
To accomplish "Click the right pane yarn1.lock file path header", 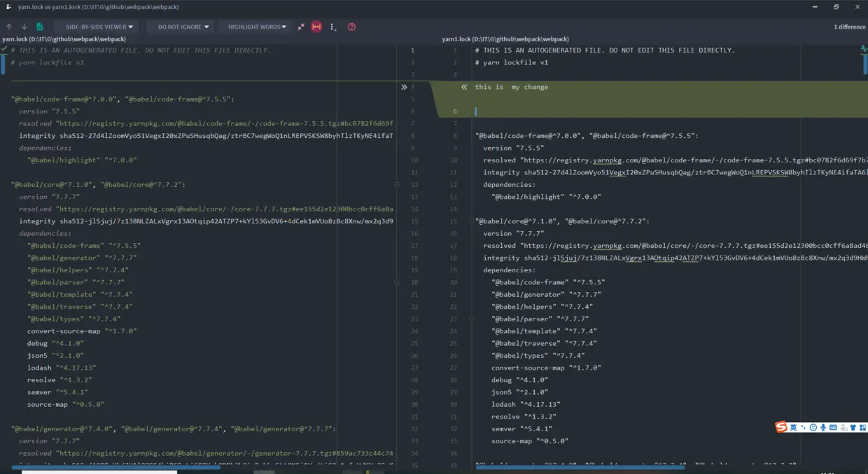I will coord(505,39).
